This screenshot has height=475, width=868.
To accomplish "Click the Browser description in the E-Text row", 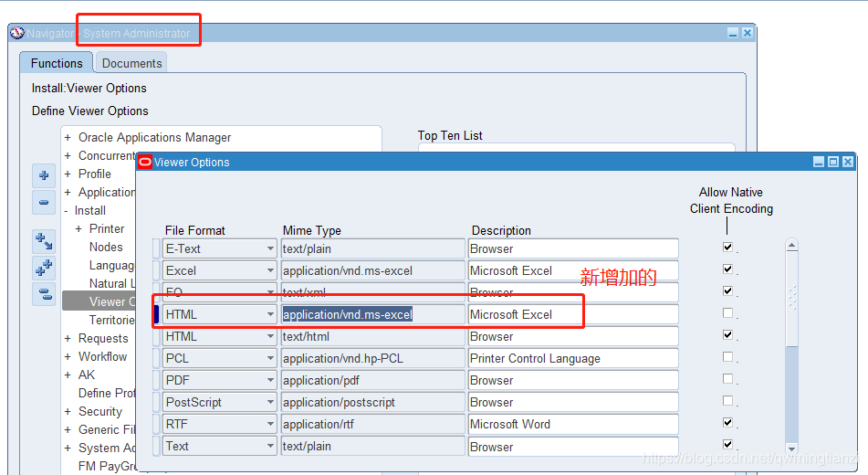I will click(573, 248).
